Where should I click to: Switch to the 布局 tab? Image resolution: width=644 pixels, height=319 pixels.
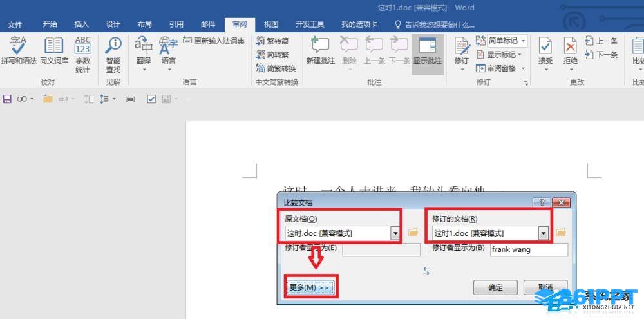[144, 24]
